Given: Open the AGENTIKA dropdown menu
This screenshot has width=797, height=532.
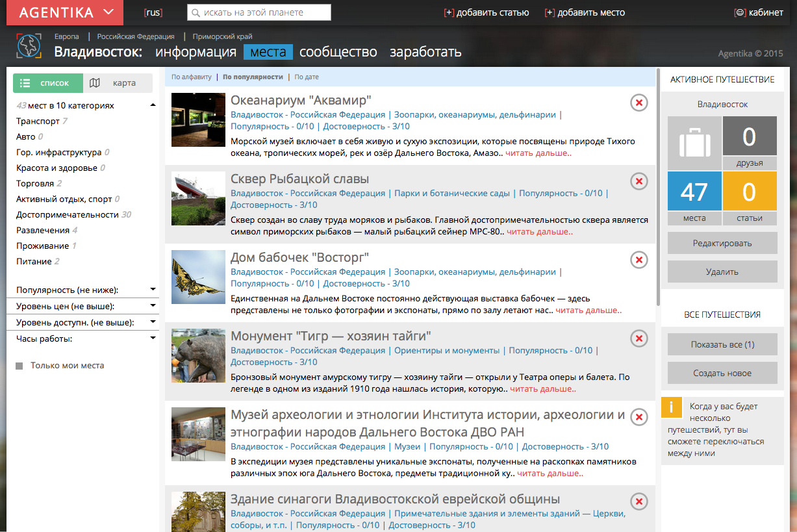Looking at the screenshot, I should pyautogui.click(x=64, y=12).
